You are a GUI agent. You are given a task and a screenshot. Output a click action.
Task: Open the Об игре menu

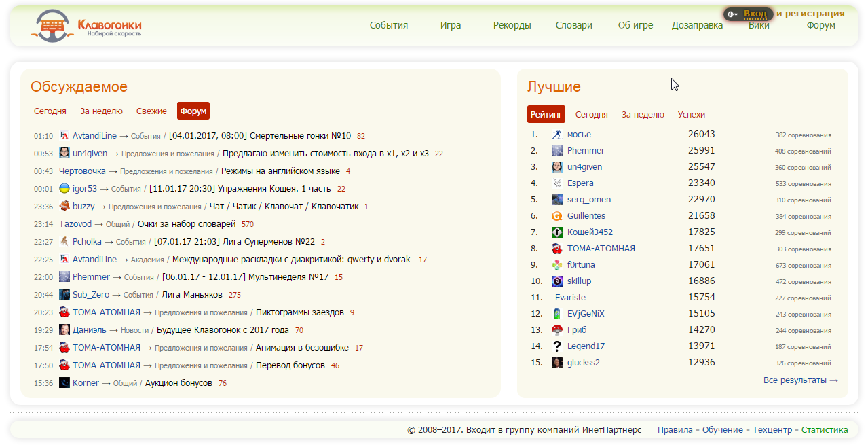636,25
